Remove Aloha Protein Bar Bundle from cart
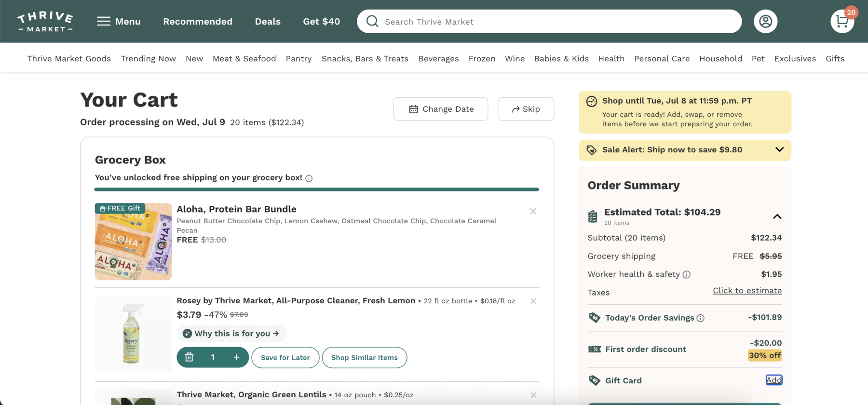 point(533,211)
